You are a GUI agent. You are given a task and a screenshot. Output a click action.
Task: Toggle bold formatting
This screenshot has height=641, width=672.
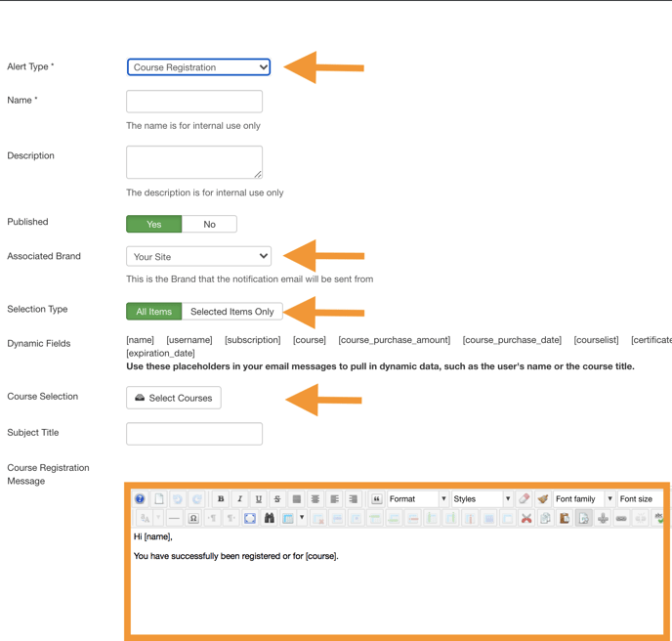pos(221,499)
